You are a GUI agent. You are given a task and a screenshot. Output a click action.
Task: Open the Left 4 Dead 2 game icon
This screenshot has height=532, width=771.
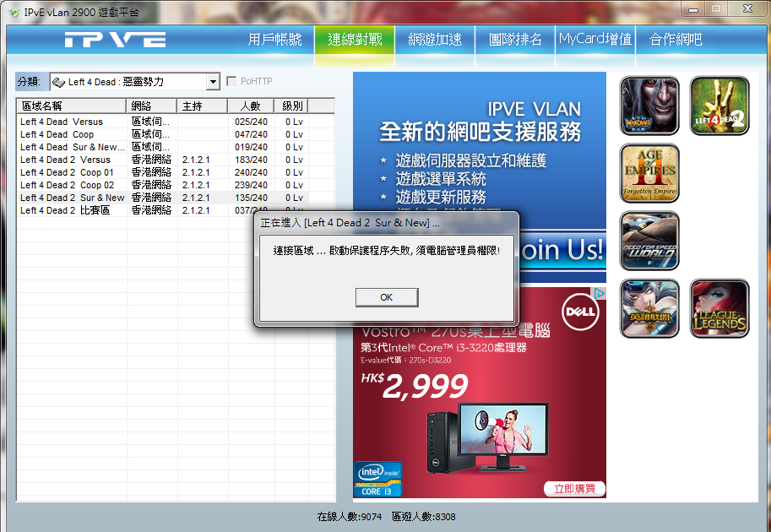pos(719,106)
